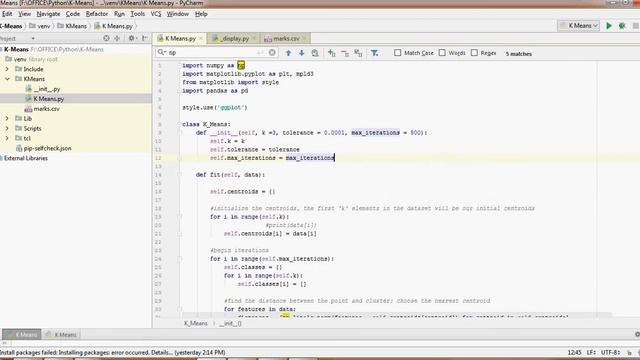640x360 pixels.
Task: Enable Regex checkbox in search bar
Action: (474, 53)
